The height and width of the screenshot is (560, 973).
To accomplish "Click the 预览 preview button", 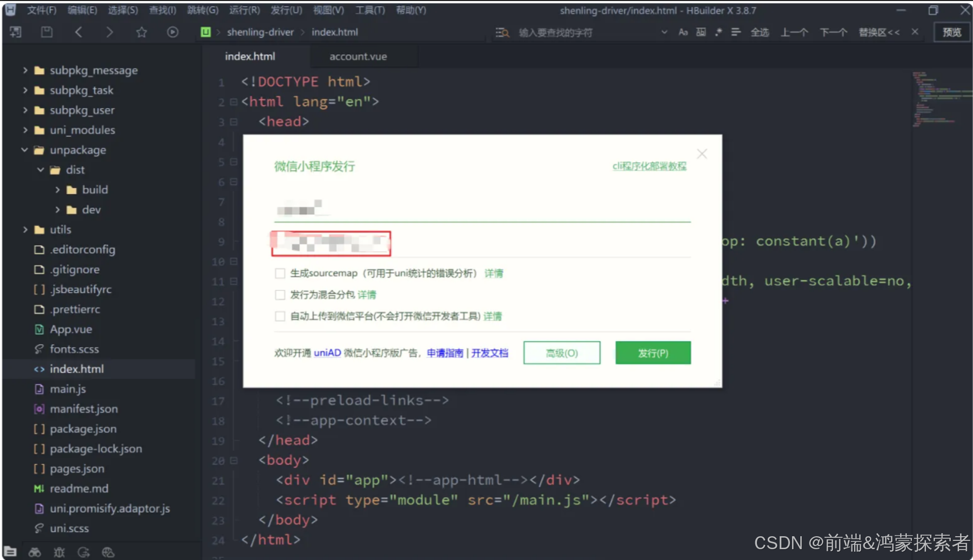I will pyautogui.click(x=952, y=32).
